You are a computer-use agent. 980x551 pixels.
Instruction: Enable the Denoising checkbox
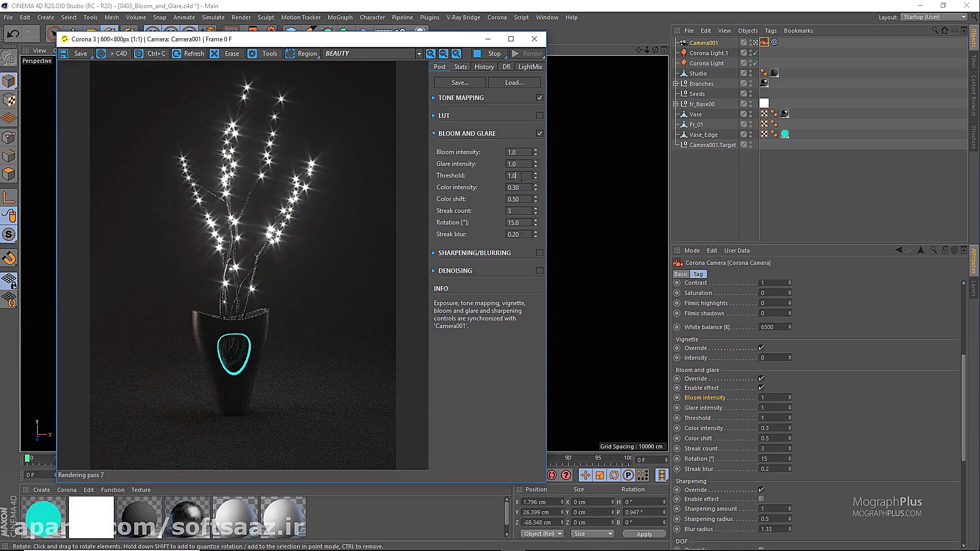pos(540,271)
